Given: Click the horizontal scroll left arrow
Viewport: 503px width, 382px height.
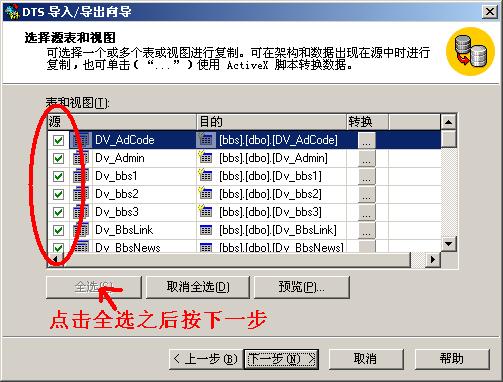Looking at the screenshot, I should [x=55, y=259].
